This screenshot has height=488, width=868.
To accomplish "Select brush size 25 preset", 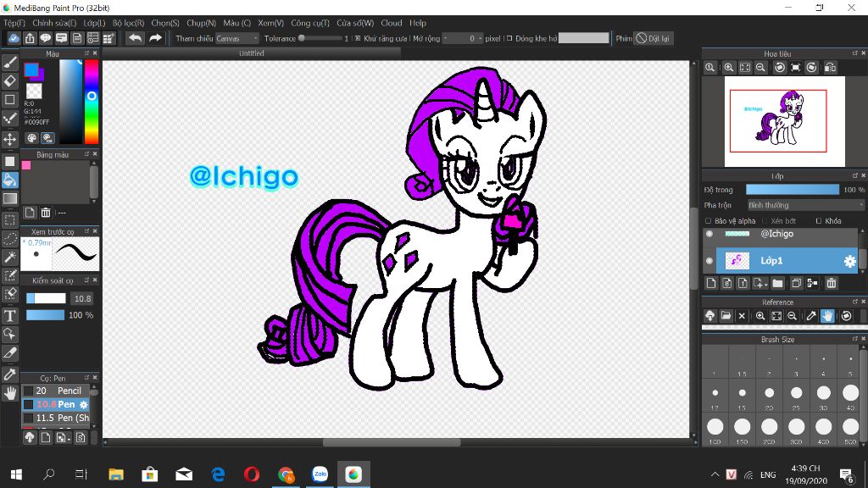I will [x=796, y=395].
